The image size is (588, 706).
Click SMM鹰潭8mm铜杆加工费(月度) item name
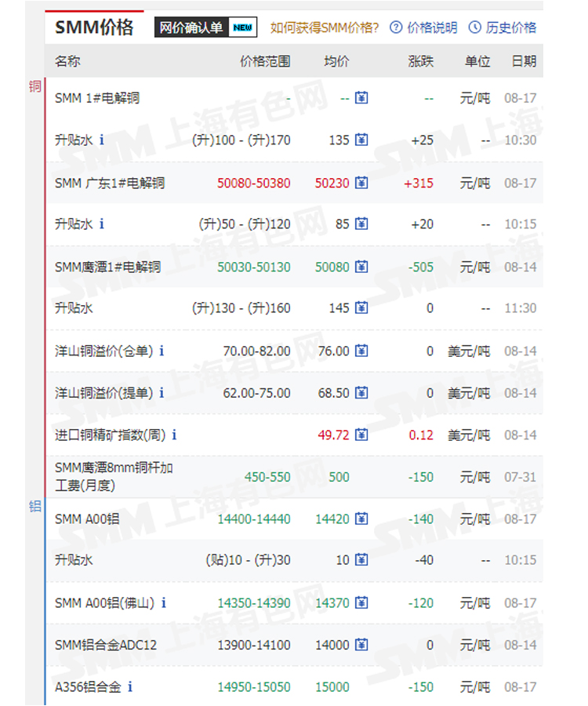tap(114, 477)
